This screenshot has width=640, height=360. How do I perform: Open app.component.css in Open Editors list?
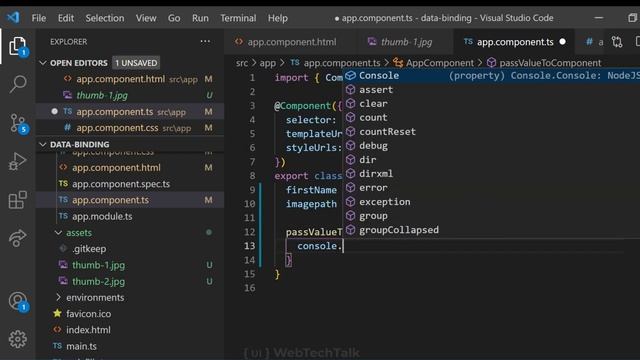point(130,128)
